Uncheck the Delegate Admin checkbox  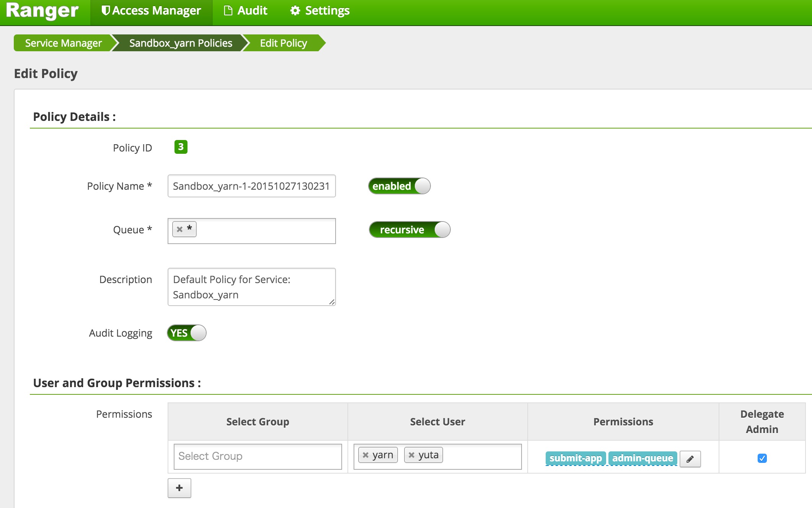pyautogui.click(x=761, y=458)
